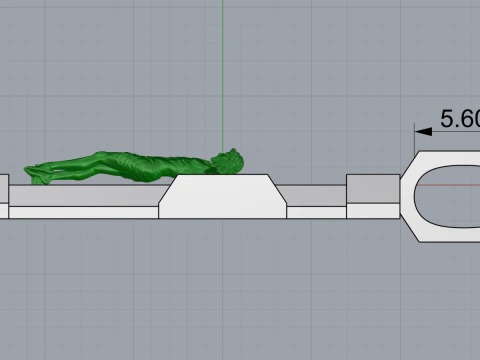Select the white trapezoid block under the head

click(x=223, y=196)
